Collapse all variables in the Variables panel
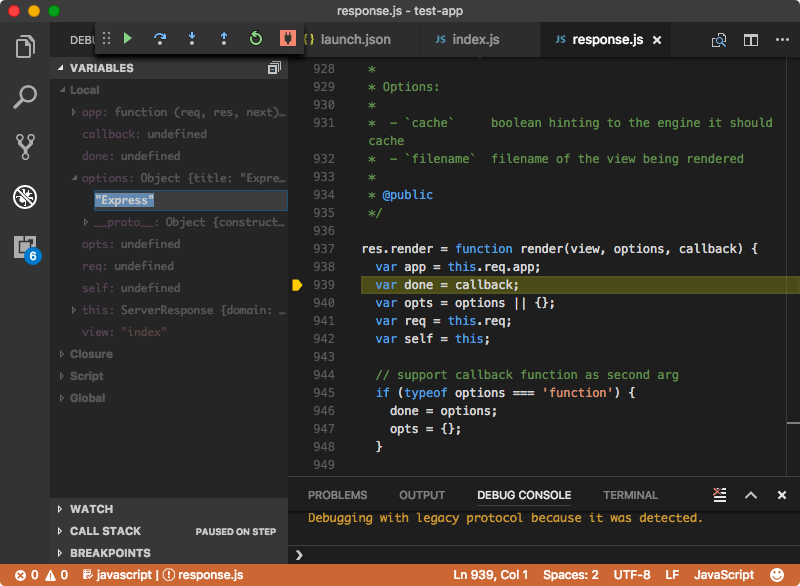The width and height of the screenshot is (800, 586). pos(274,68)
